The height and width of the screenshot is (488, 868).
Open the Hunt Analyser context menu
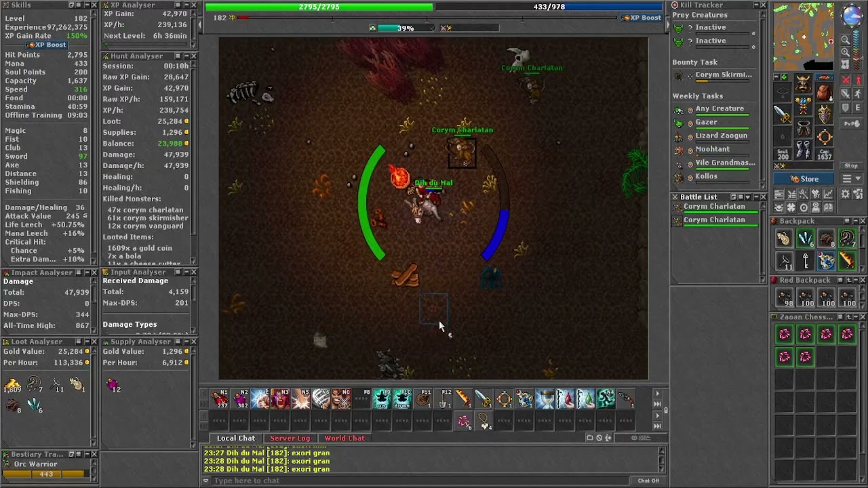click(x=178, y=56)
